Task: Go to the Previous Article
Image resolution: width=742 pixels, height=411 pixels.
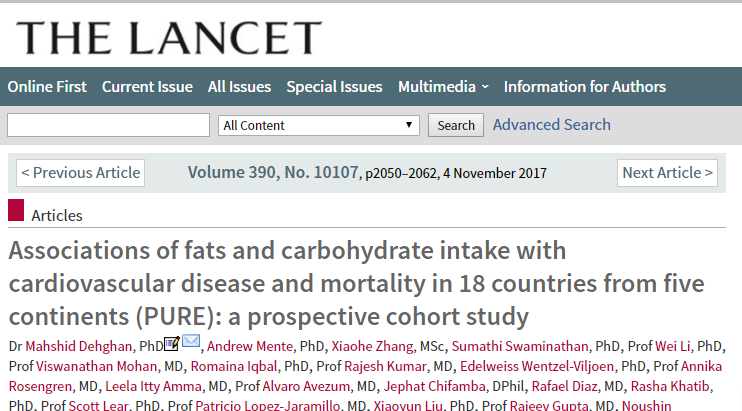Action: 80,173
